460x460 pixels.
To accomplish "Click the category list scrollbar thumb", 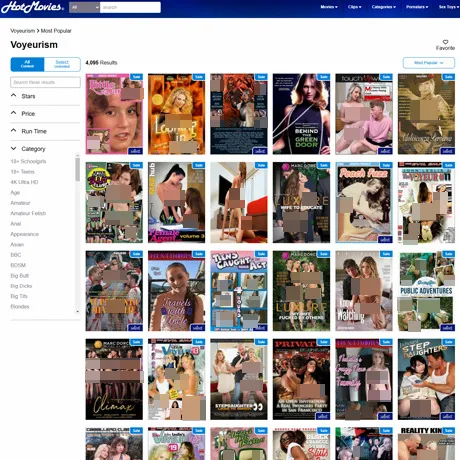I will (x=77, y=170).
